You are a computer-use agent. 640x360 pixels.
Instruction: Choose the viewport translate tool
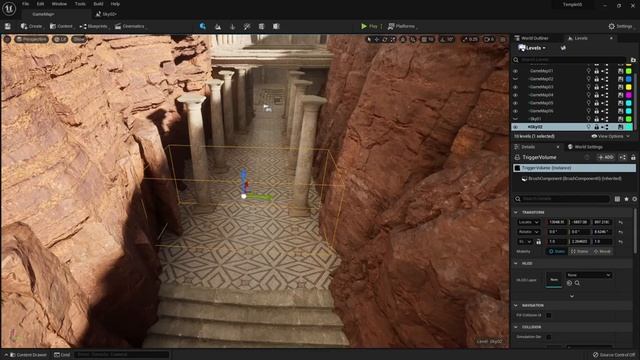[377, 40]
